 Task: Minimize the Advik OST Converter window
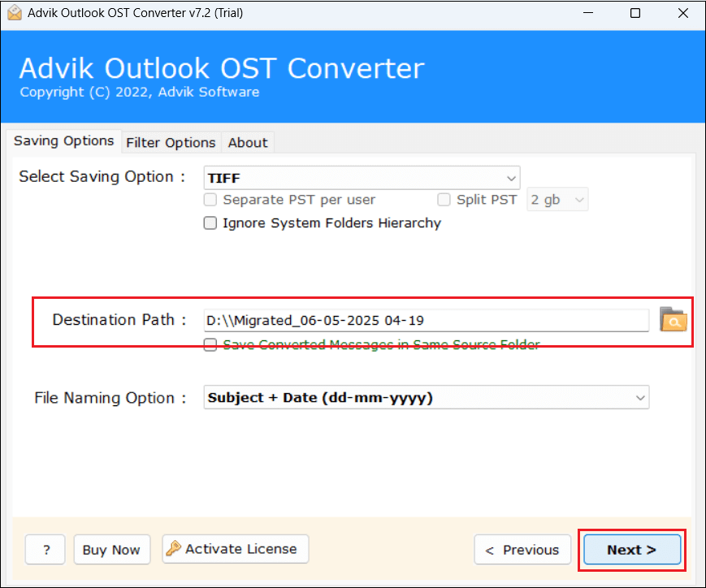tap(588, 13)
